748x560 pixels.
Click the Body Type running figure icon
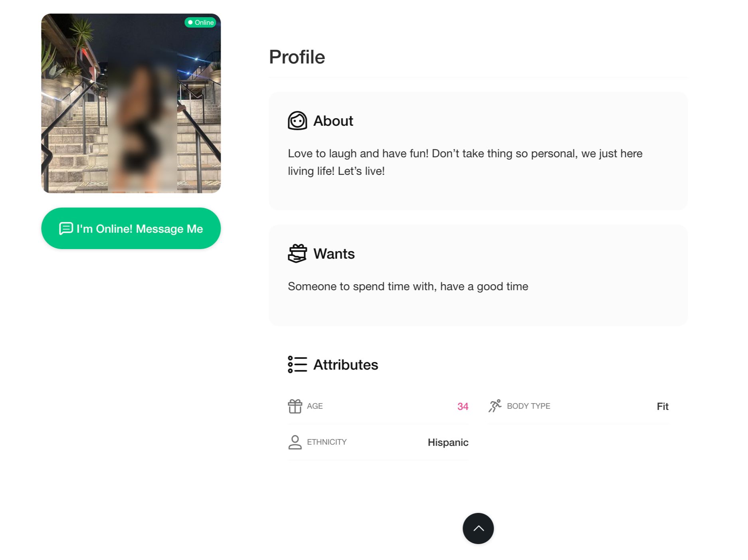(x=495, y=406)
